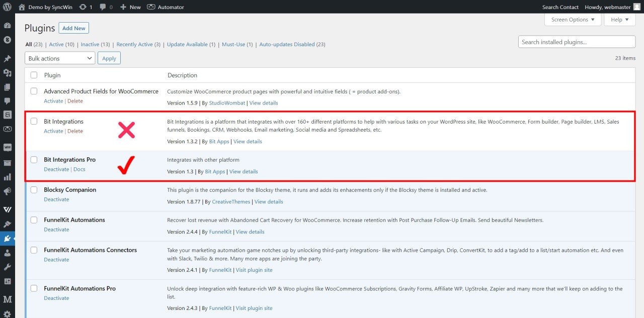
Task: Expand the Help dropdown
Action: [619, 19]
